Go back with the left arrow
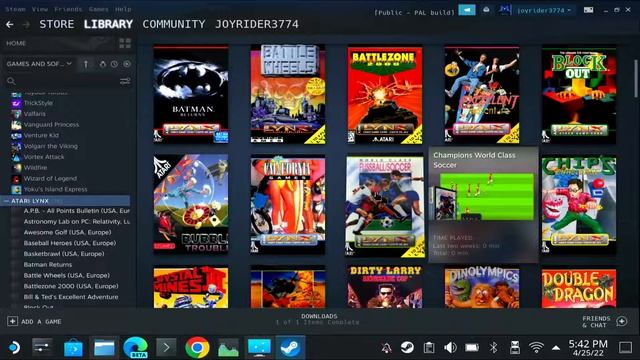Viewport: 640px width, 360px height. tap(10, 24)
